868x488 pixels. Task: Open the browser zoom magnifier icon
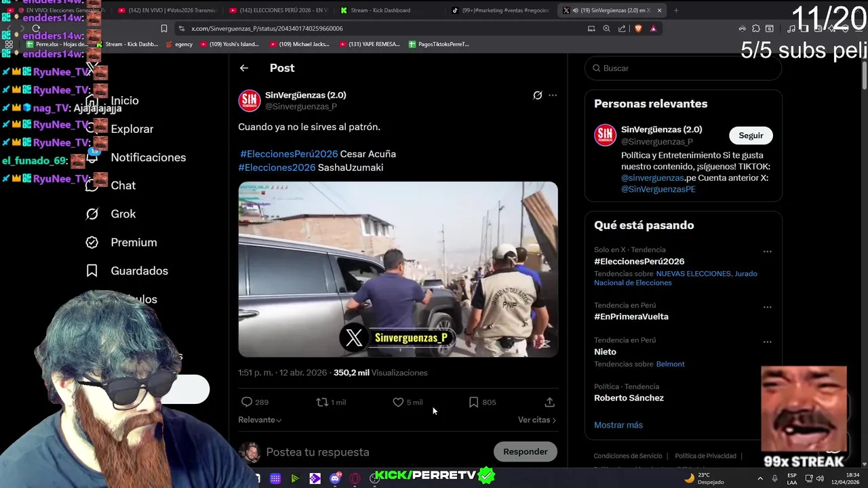point(606,28)
